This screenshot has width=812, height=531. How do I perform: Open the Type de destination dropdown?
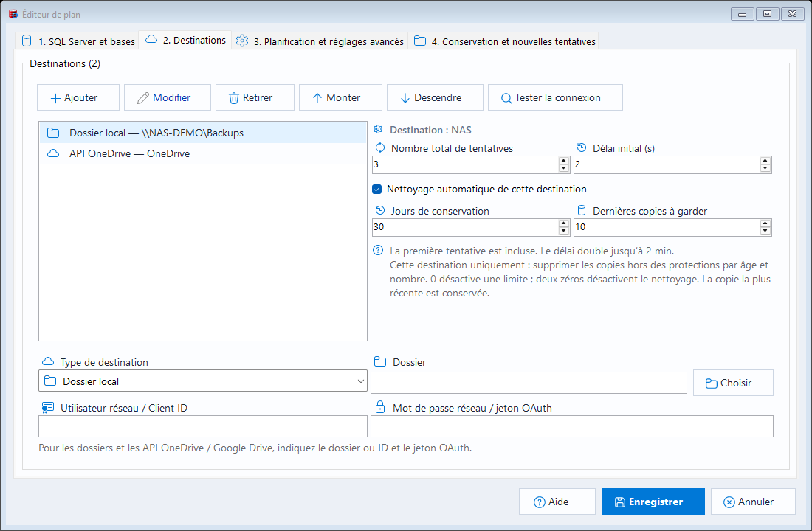(x=203, y=381)
